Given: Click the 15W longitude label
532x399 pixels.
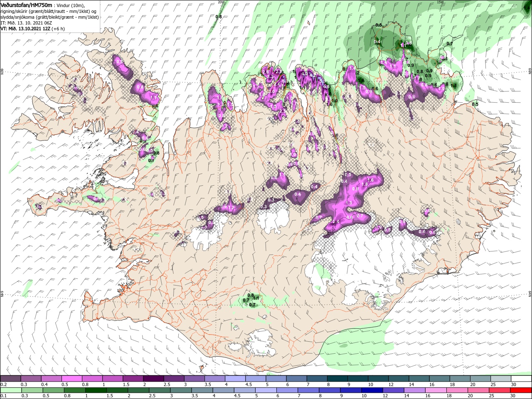Looking at the screenshot, I should coord(440,2).
